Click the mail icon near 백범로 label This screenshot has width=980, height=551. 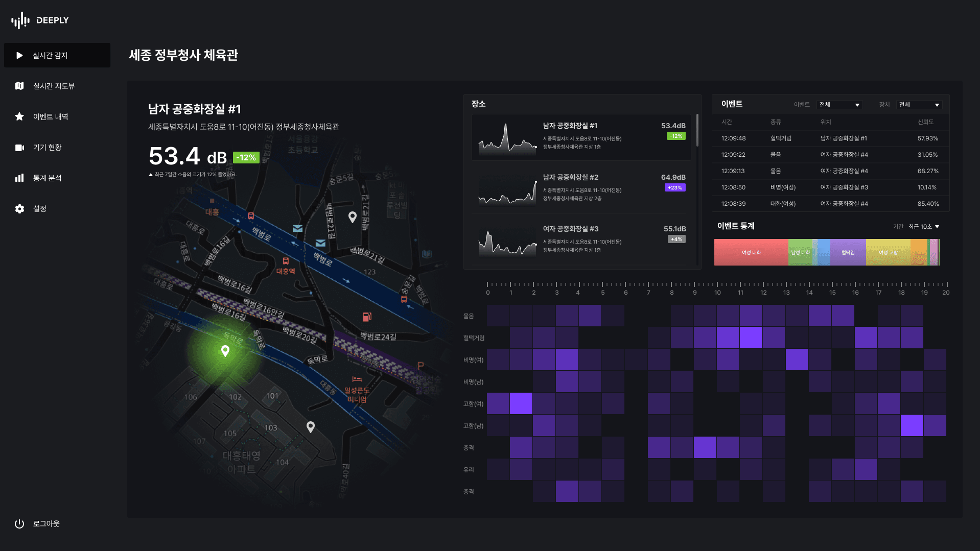320,243
